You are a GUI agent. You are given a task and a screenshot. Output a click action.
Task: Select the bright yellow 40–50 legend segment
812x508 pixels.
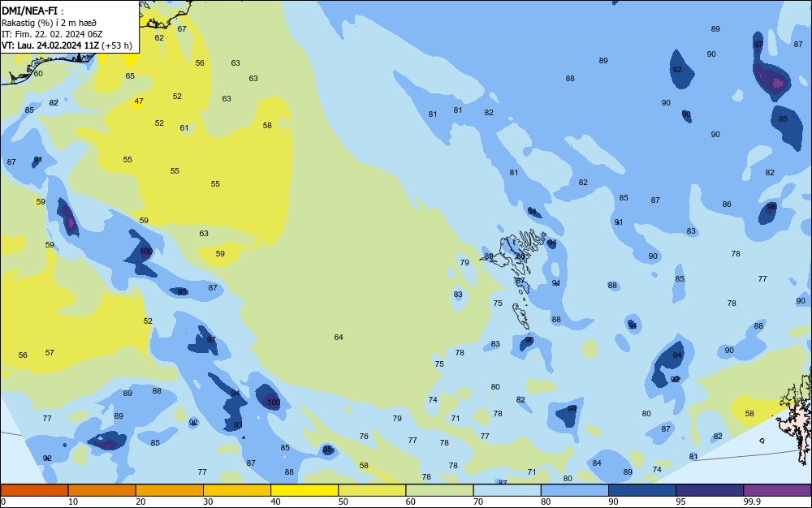(x=304, y=490)
